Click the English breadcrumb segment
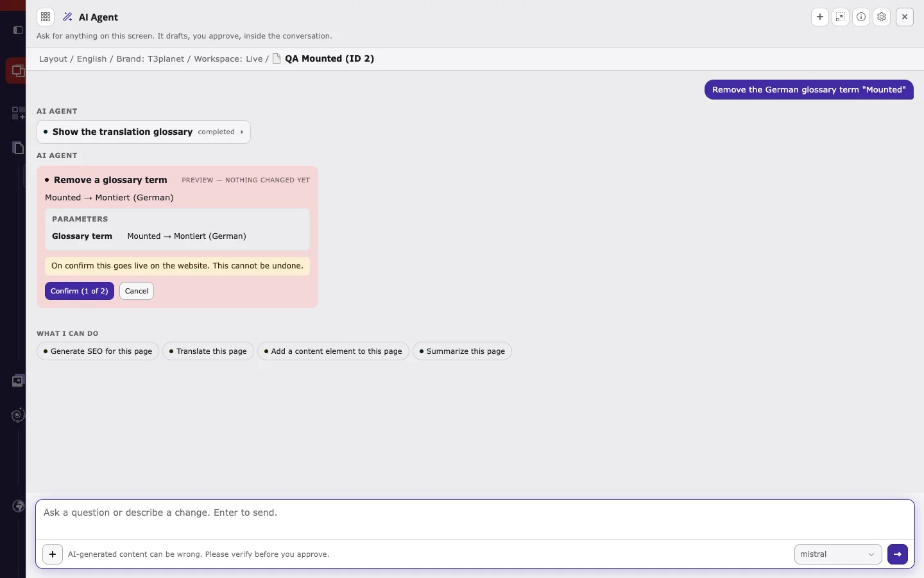Screen dimensions: 924x578 pyautogui.click(x=92, y=58)
